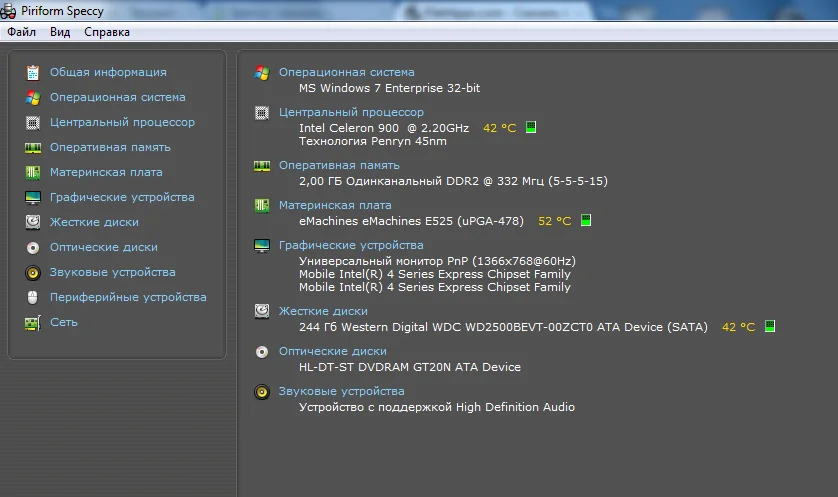Open Звуковые устройства heading link in summary
Image resolution: width=838 pixels, height=497 pixels.
(x=342, y=391)
